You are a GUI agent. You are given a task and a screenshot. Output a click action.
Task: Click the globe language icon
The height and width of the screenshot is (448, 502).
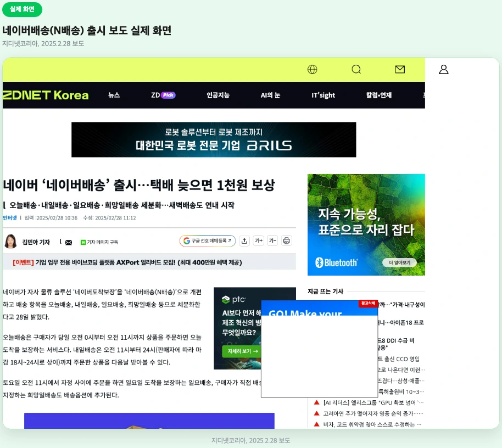pos(312,69)
